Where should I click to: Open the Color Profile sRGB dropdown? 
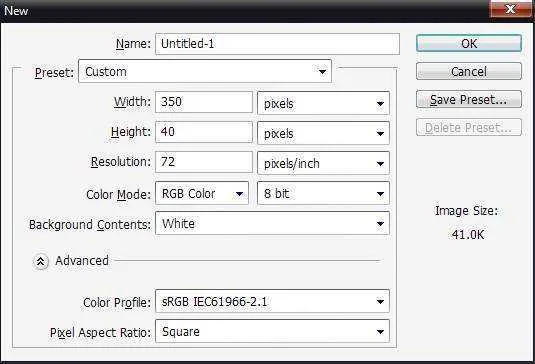pyautogui.click(x=272, y=301)
